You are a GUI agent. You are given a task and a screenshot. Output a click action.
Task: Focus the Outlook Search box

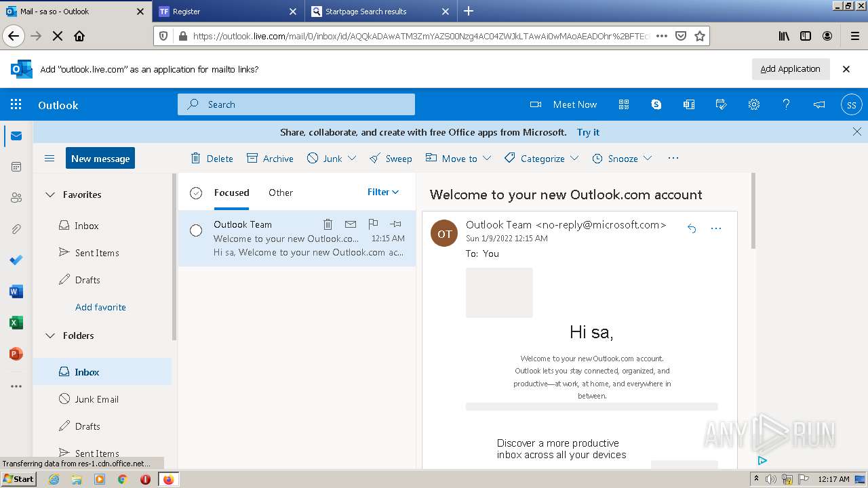(296, 104)
